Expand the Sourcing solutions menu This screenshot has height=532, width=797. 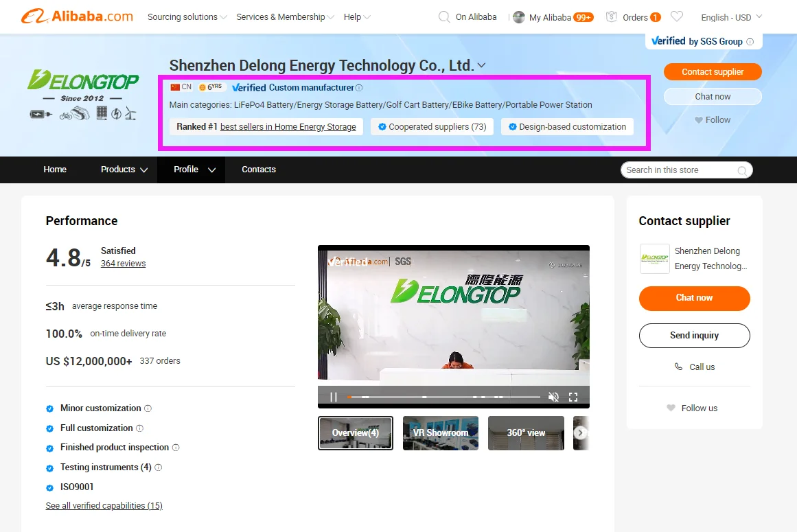(187, 16)
